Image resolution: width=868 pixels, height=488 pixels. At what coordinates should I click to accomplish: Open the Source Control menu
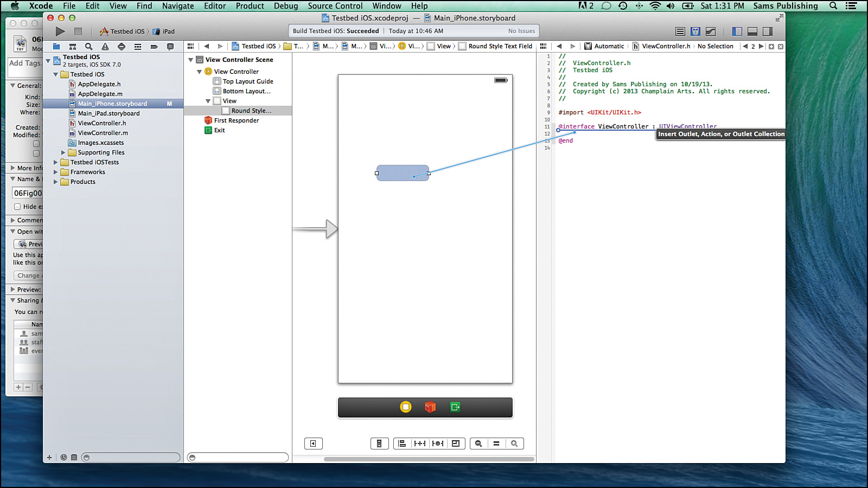click(335, 6)
